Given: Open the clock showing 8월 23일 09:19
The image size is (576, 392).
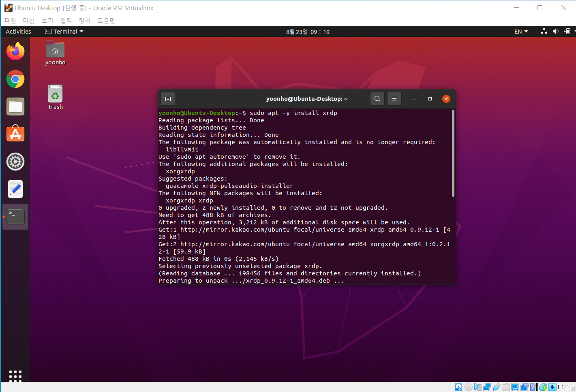Looking at the screenshot, I should click(x=308, y=32).
